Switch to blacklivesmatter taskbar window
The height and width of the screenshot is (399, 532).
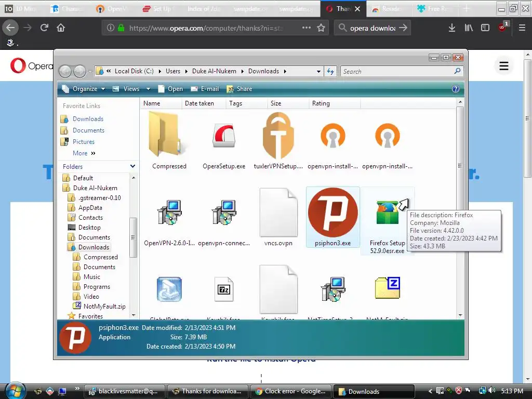coord(124,391)
